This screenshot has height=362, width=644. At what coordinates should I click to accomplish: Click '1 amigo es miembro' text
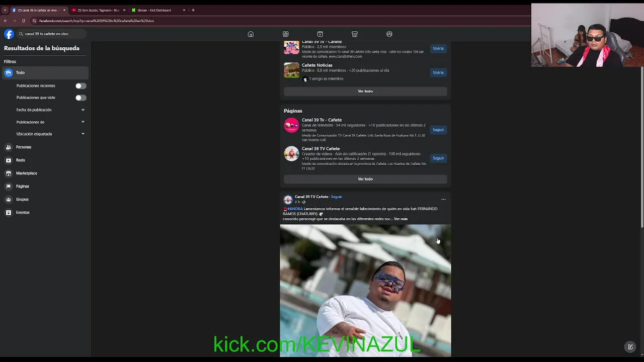(x=326, y=79)
